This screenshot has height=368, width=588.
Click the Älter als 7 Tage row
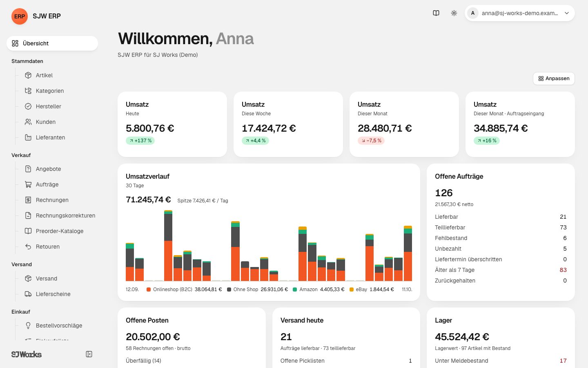coord(501,270)
